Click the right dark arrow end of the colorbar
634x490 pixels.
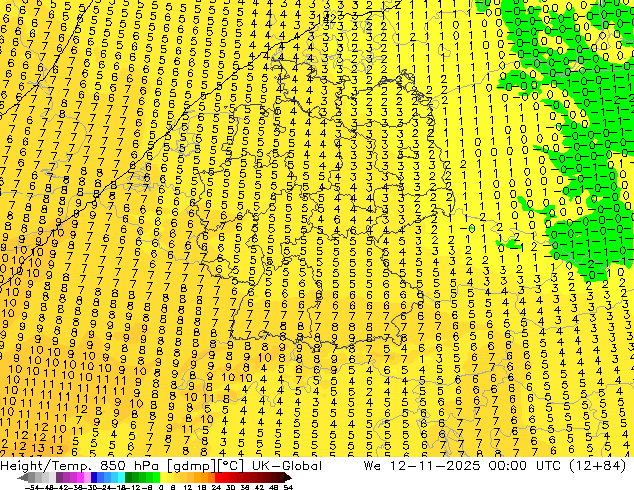(x=287, y=477)
